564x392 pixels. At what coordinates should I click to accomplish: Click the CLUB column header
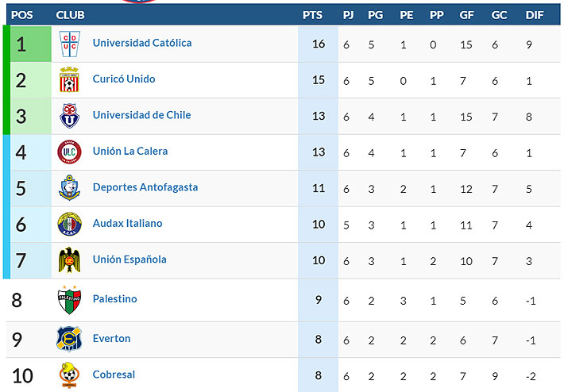point(71,15)
